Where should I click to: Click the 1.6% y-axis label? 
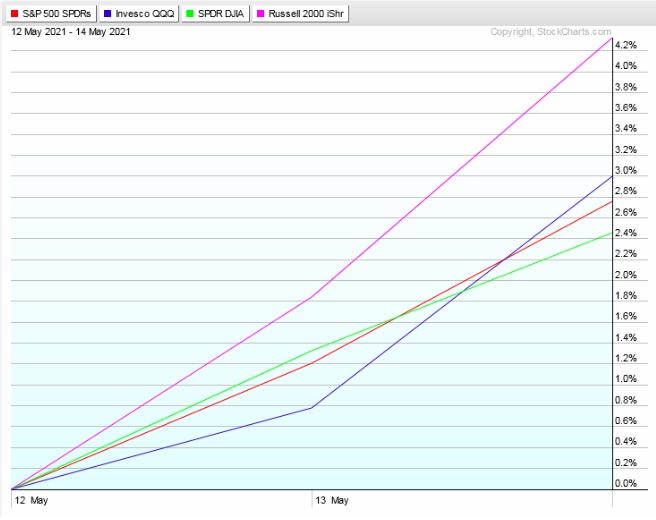(625, 316)
